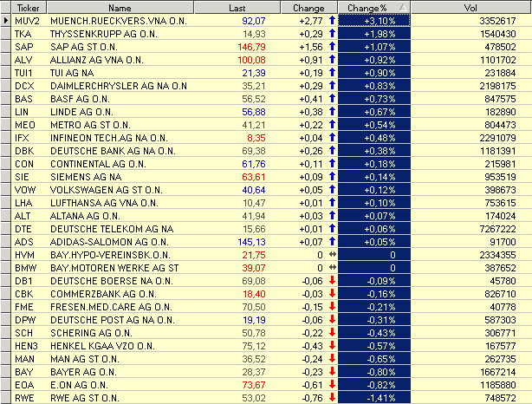Screen dimensions: 532x404
Task: Select the row header next to TKA
Action: [x=6, y=34]
